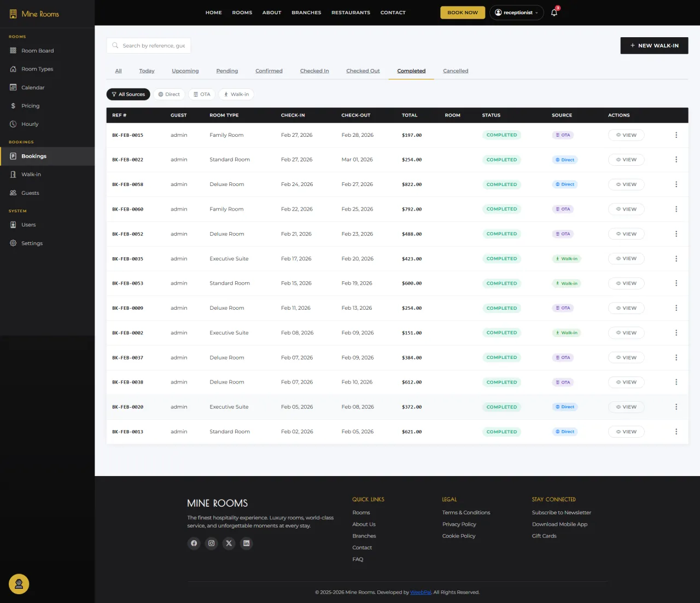700x603 pixels.
Task: Filter bookings by Direct source
Action: coord(169,94)
